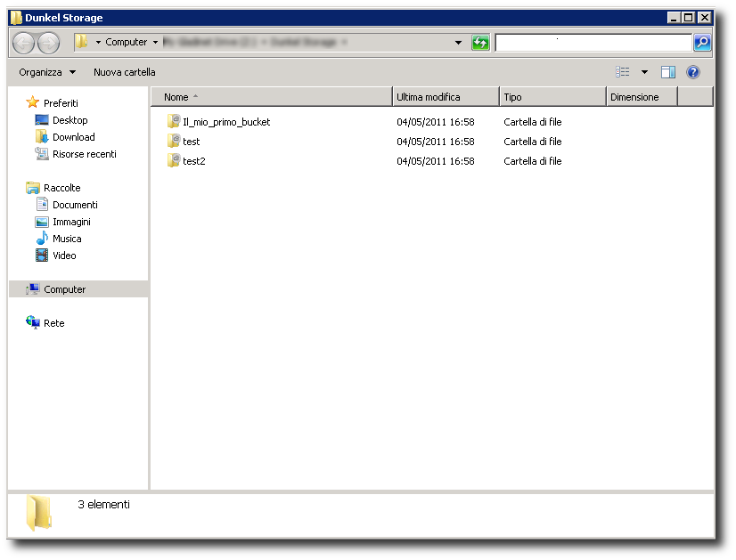This screenshot has width=736, height=560.
Task: Select the test2 folder icon
Action: (x=173, y=161)
